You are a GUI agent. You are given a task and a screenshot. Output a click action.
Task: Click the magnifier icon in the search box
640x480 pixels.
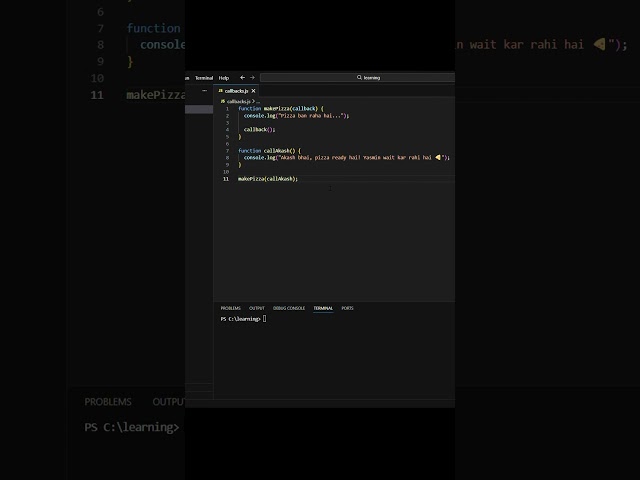359,78
